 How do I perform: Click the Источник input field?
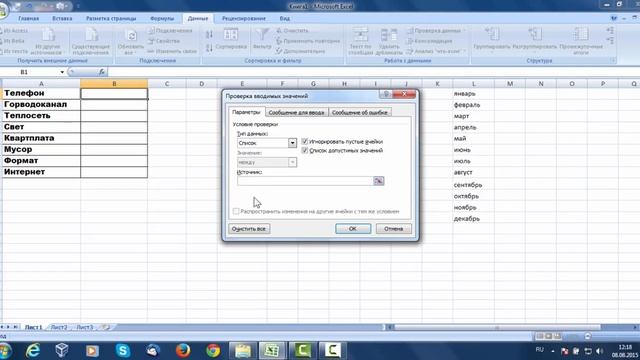click(x=305, y=181)
